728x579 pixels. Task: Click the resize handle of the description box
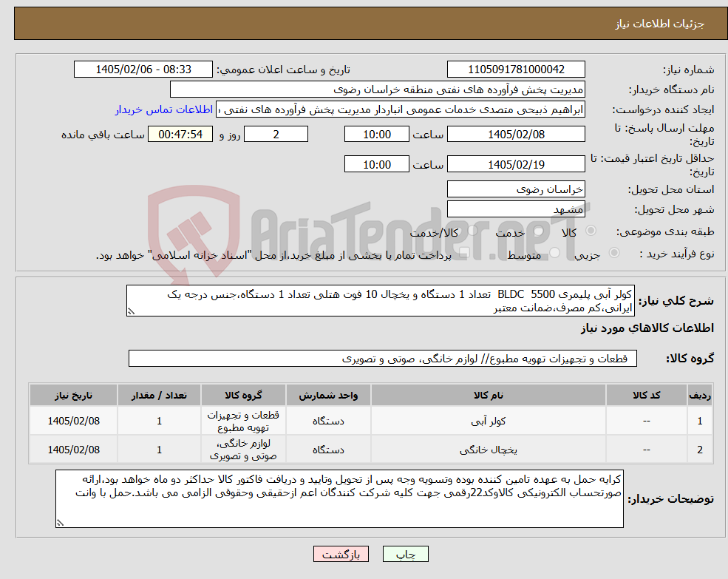click(x=131, y=312)
